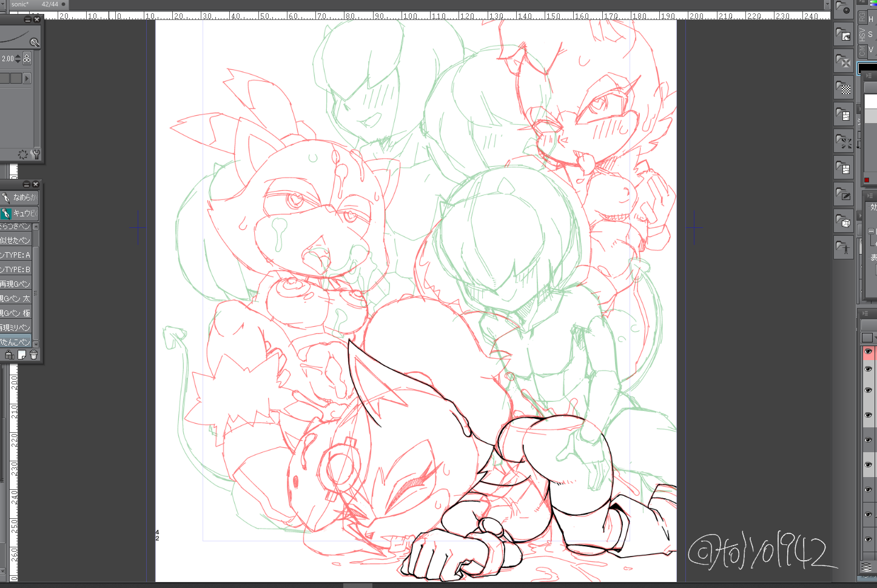Open the material folder with the circle badge

844,8
